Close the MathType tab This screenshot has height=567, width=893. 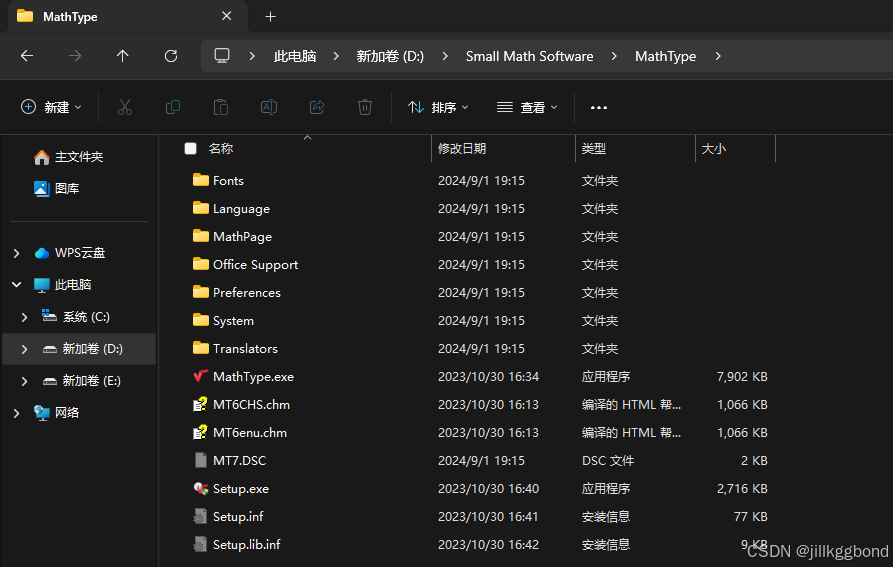point(226,16)
